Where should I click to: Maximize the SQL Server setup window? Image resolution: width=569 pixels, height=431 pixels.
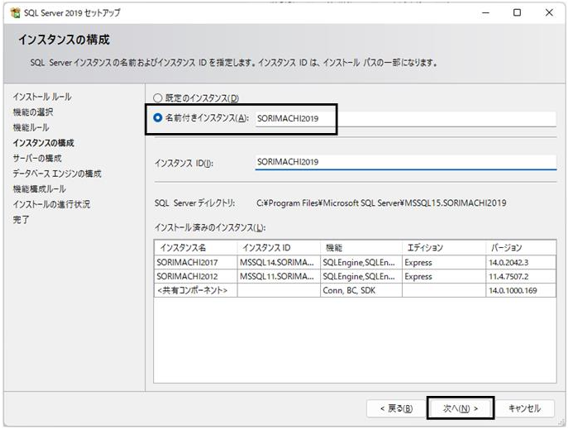click(x=517, y=13)
